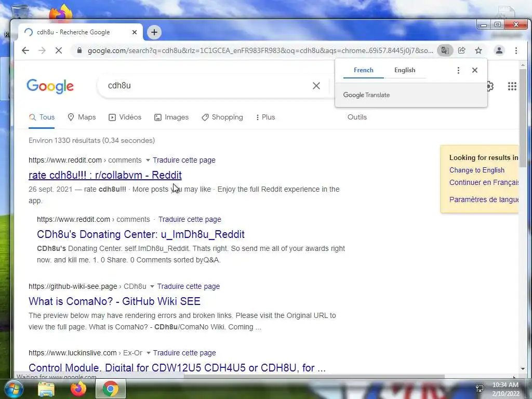Screen dimensions: 532x399
Task: Select the Tous search tab
Action: (42, 117)
